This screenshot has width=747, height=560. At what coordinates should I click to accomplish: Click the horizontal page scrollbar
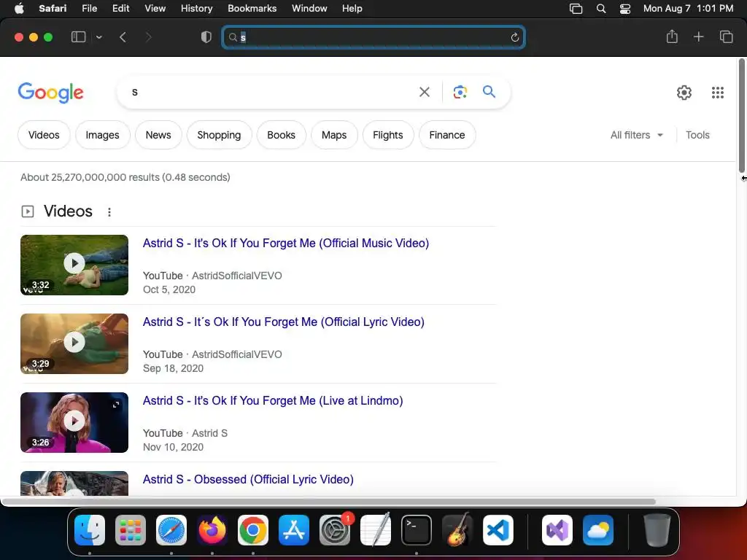pyautogui.click(x=328, y=502)
